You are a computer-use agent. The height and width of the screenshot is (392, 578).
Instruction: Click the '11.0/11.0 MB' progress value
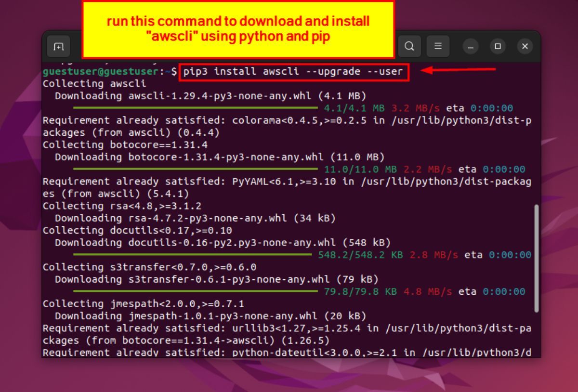(x=360, y=170)
